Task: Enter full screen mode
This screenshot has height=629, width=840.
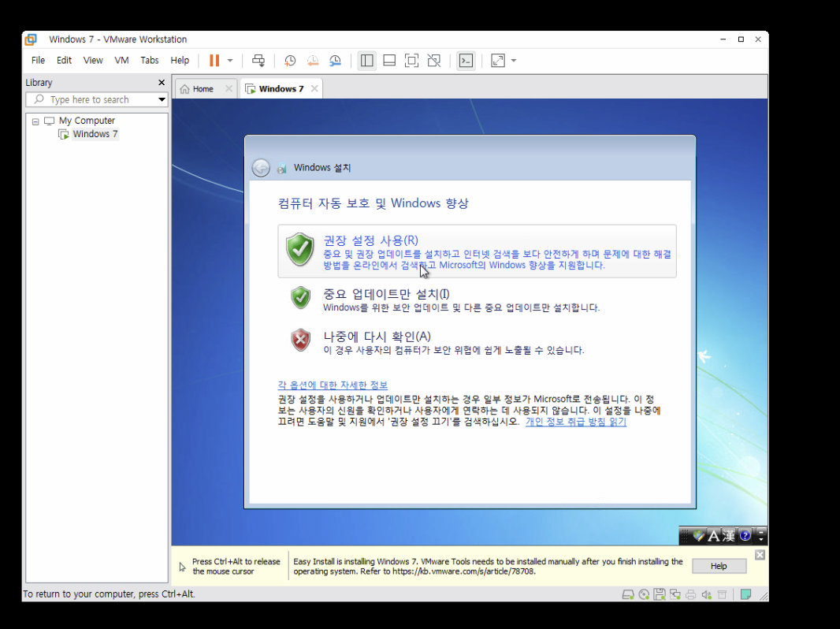Action: pos(411,61)
